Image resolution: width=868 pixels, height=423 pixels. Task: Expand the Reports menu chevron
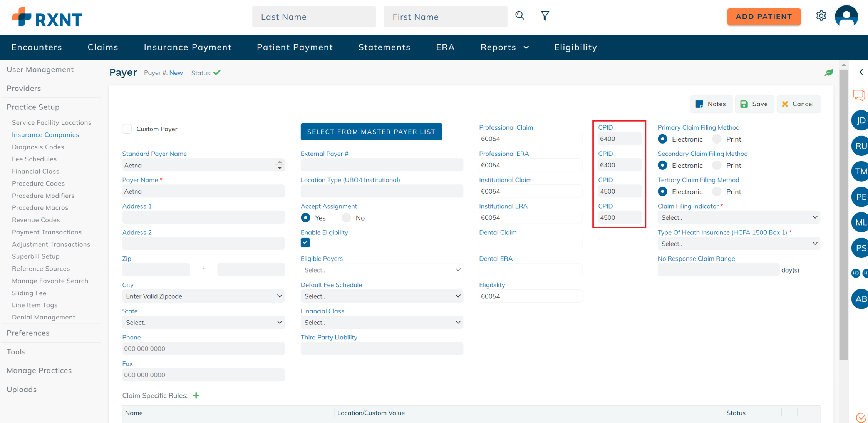pos(526,47)
